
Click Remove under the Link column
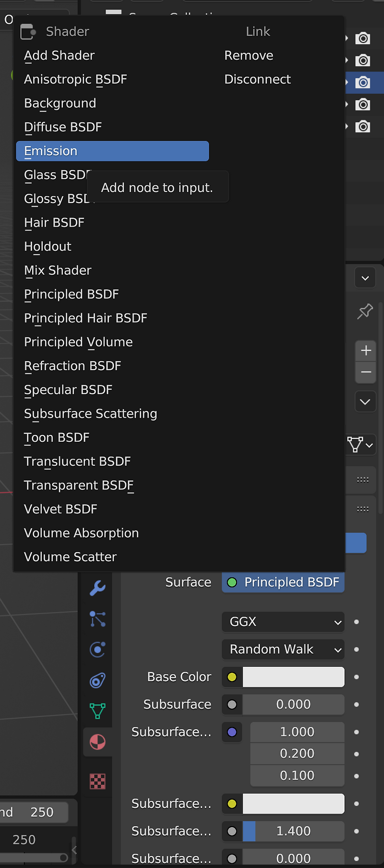coord(249,55)
